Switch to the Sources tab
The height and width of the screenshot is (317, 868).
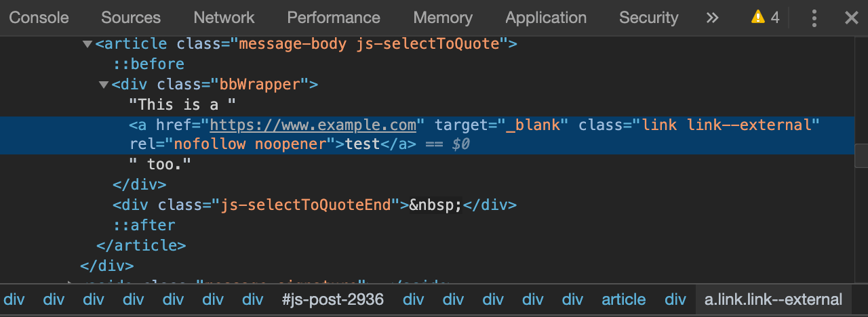131,18
